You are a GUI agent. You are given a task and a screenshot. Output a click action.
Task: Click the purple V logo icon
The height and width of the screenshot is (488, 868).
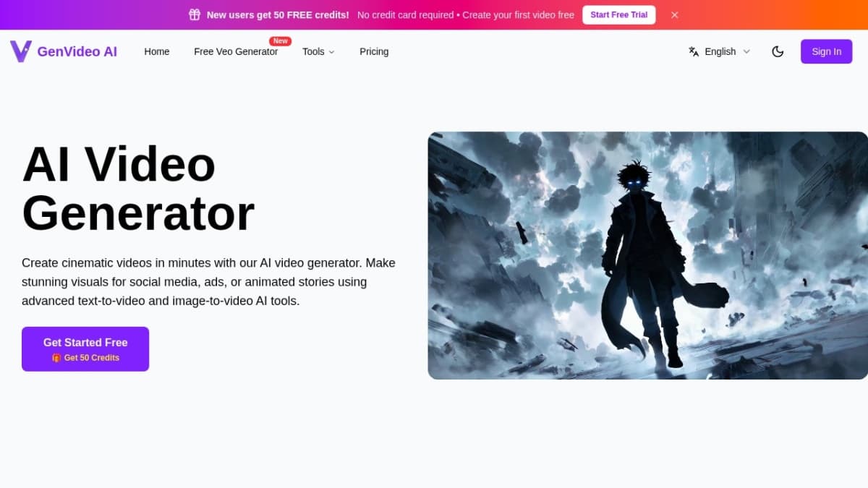tap(20, 51)
